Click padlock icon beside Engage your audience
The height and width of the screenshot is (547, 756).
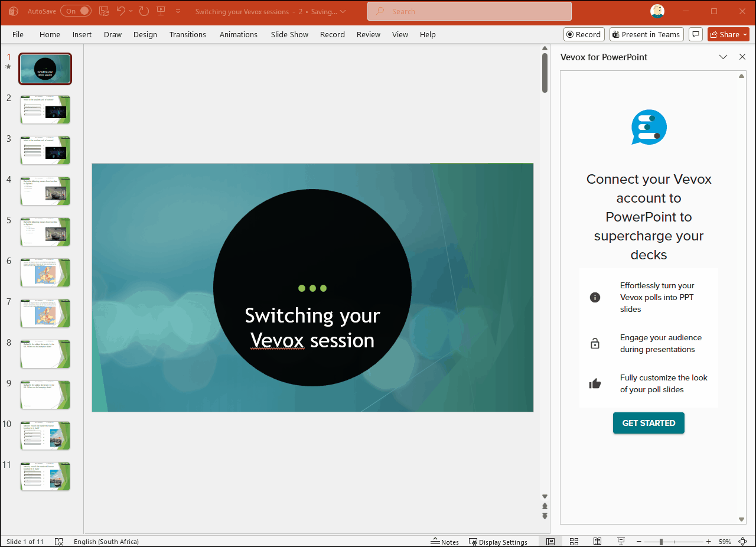pyautogui.click(x=595, y=343)
